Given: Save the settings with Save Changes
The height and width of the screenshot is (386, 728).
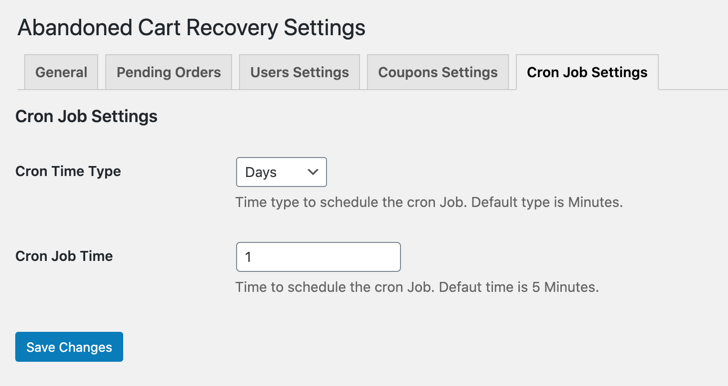Looking at the screenshot, I should [x=69, y=347].
